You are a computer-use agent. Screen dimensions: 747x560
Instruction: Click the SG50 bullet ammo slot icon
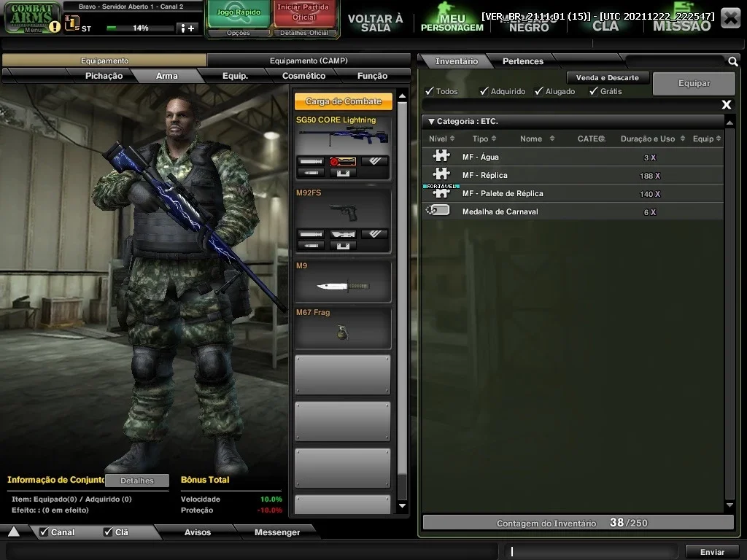(311, 173)
